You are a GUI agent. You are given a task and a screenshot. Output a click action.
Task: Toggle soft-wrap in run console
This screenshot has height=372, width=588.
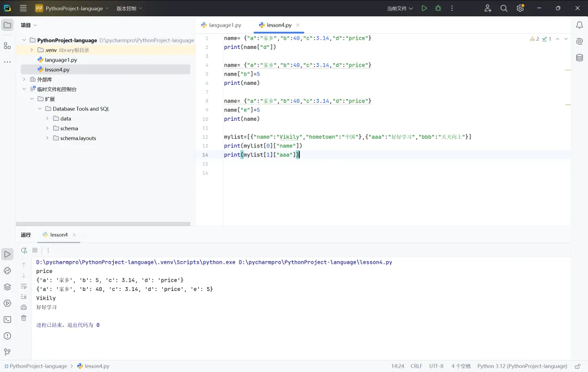(x=23, y=286)
